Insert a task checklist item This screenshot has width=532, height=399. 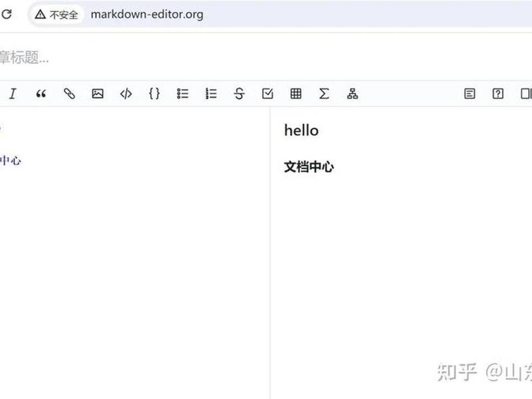[268, 94]
